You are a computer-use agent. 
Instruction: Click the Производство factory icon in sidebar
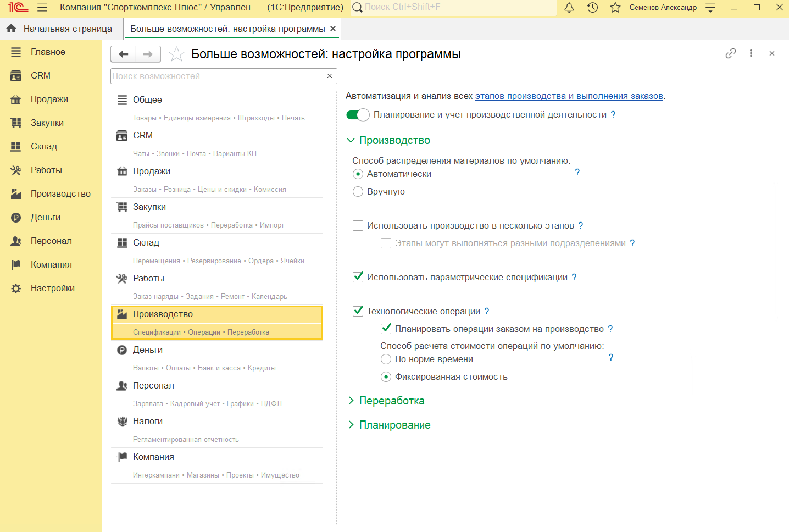[16, 194]
